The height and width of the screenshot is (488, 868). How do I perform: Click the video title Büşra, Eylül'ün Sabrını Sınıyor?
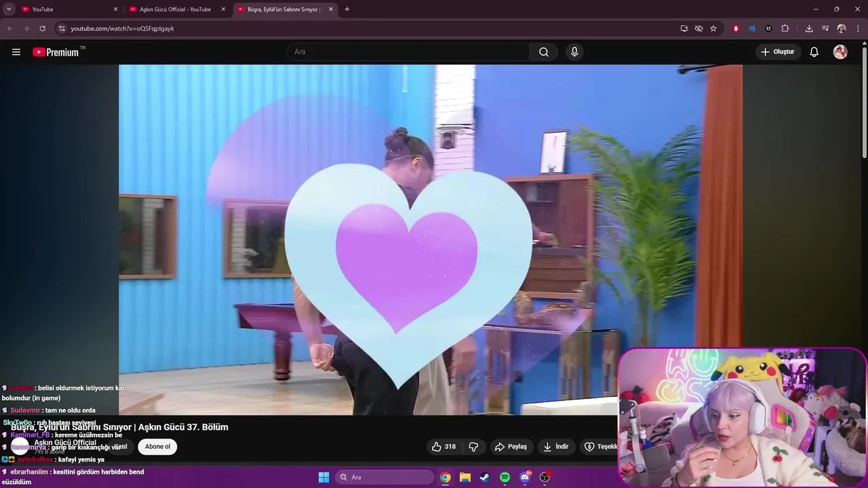(119, 427)
